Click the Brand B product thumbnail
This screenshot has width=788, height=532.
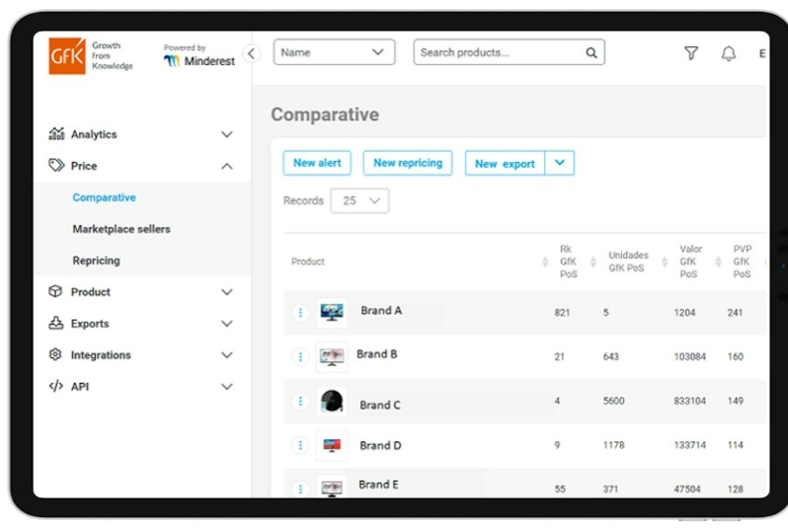pos(332,356)
